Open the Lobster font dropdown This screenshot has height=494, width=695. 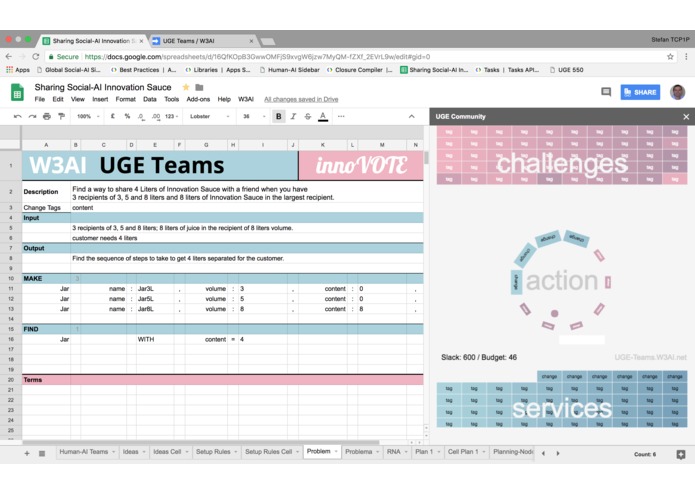(x=209, y=117)
